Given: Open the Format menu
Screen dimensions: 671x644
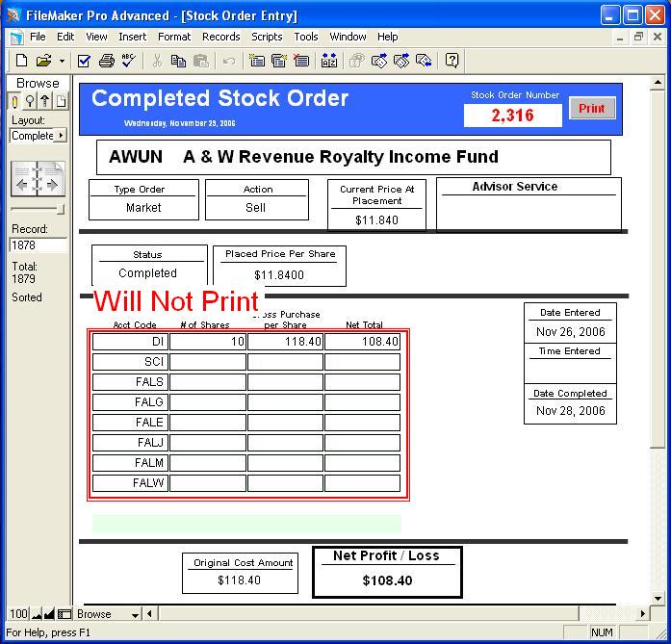Looking at the screenshot, I should pyautogui.click(x=174, y=37).
